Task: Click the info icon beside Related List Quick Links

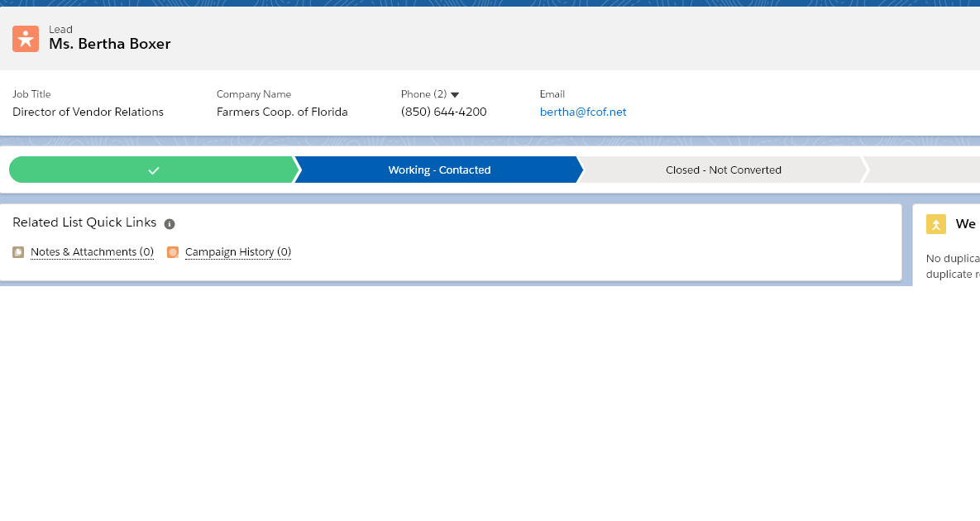Action: click(x=170, y=223)
